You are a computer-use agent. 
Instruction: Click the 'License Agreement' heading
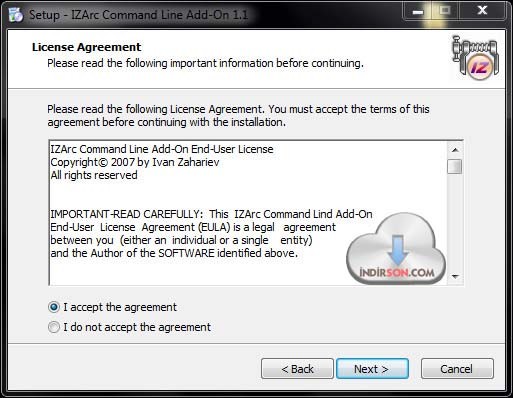point(87,47)
